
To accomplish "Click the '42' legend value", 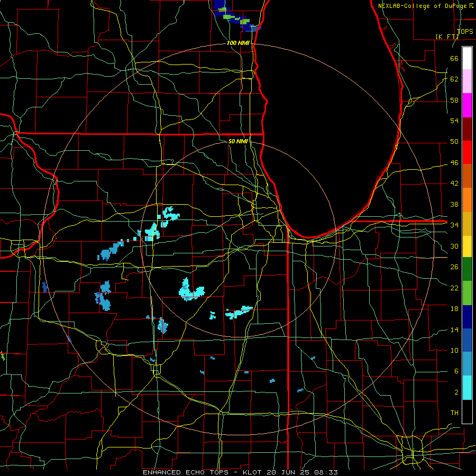I will (x=454, y=184).
